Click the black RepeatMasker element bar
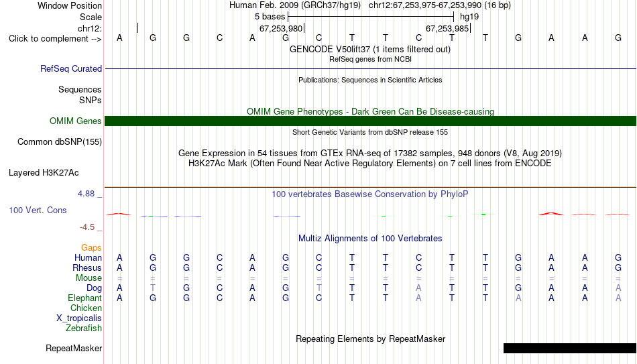The width and height of the screenshot is (637, 364). point(570,348)
